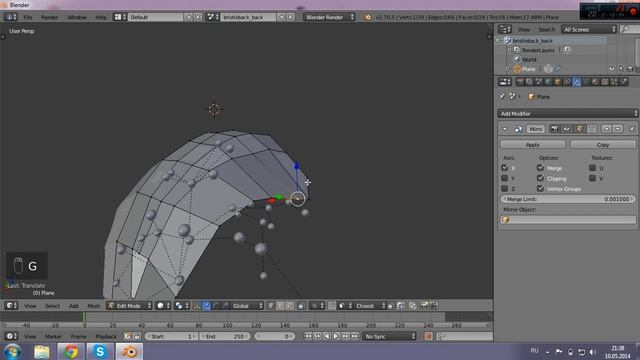The height and width of the screenshot is (360, 640).
Task: Move Mirror modifier up in stack
Action: pyautogui.click(x=607, y=129)
